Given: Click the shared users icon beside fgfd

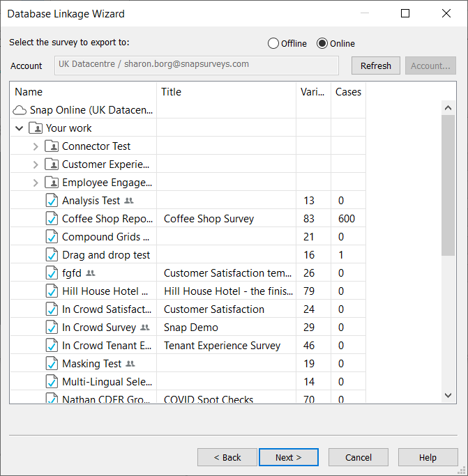Looking at the screenshot, I should pos(90,273).
